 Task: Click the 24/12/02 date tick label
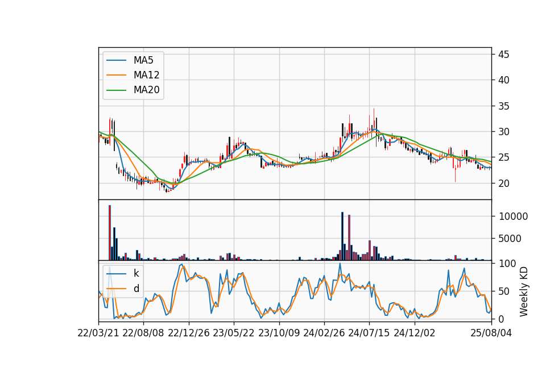(x=415, y=333)
